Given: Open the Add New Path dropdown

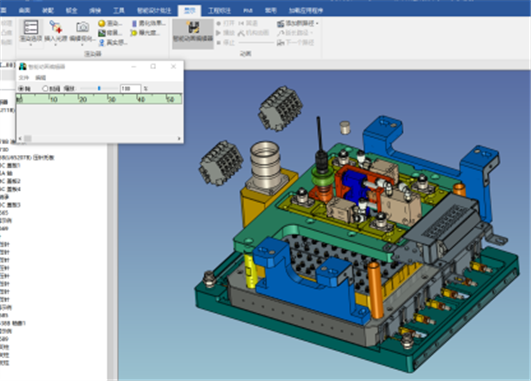Looking at the screenshot, I should [x=317, y=23].
